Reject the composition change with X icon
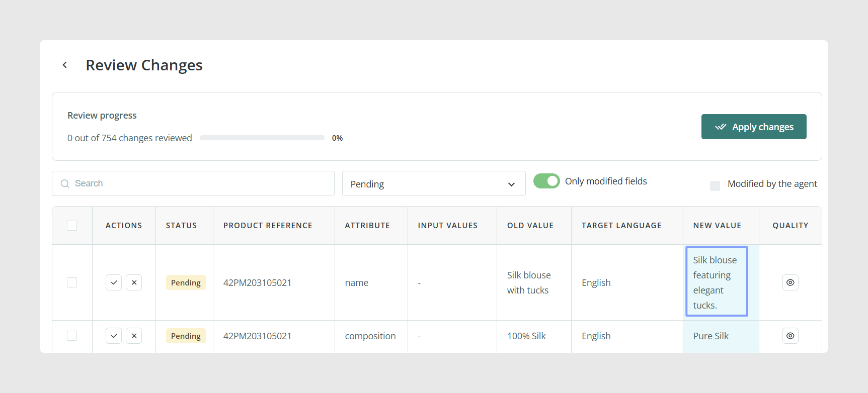Viewport: 868px width, 393px height. [134, 336]
